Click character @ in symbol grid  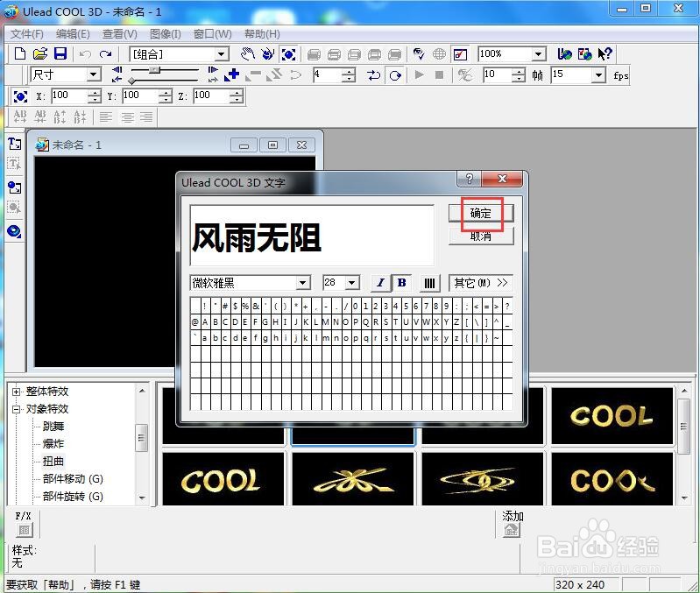(x=195, y=321)
